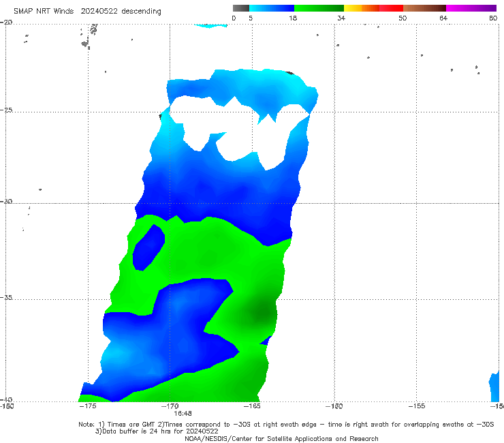Click the latitude label '-30'
The width and height of the screenshot is (504, 443).
[6, 201]
